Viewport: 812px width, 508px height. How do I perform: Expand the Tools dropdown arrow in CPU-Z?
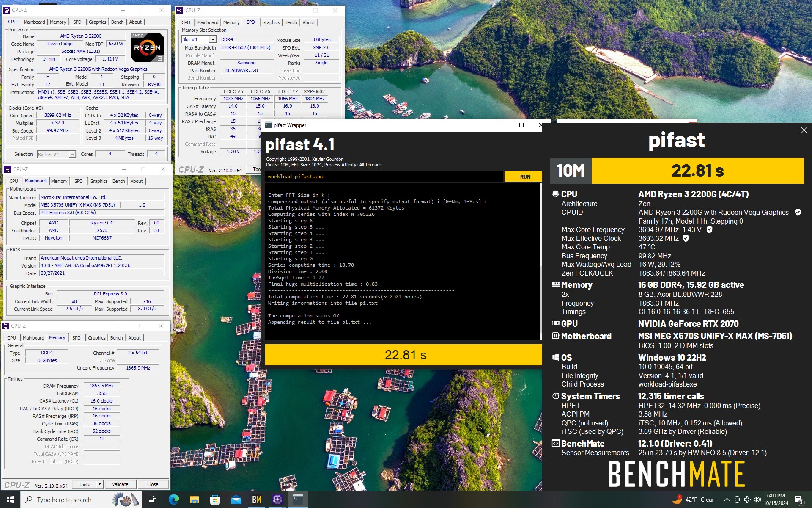coord(99,484)
